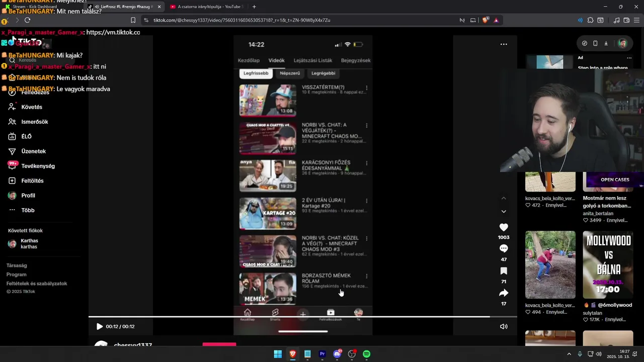Screen dimensions: 644x362
Task: Open the Brave Shields lion icon
Action: point(485,20)
